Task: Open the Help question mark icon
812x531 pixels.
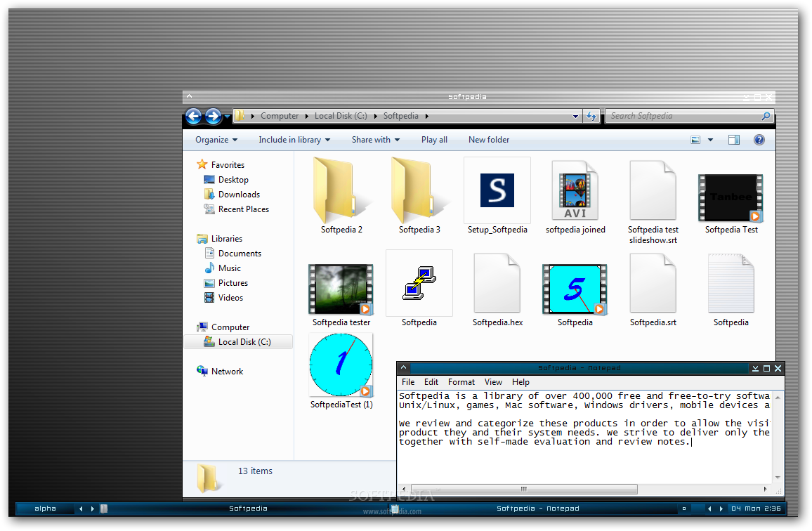Action: tap(759, 140)
